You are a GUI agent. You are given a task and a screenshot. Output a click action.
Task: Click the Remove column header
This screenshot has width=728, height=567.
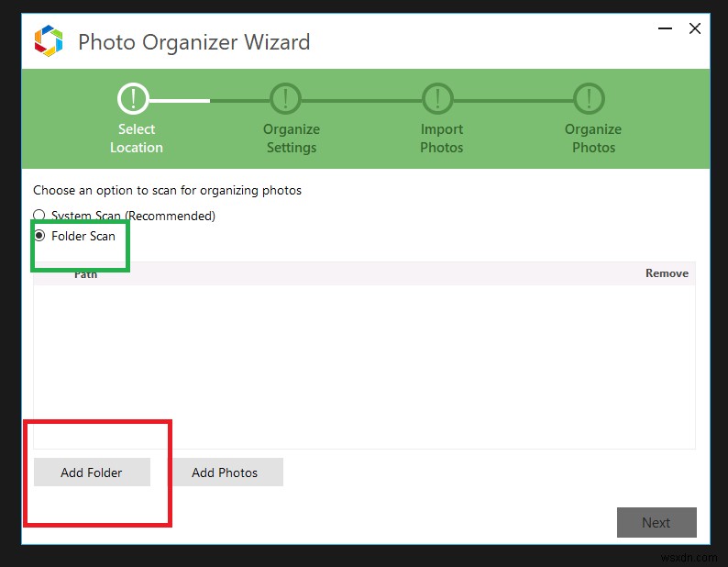point(667,273)
